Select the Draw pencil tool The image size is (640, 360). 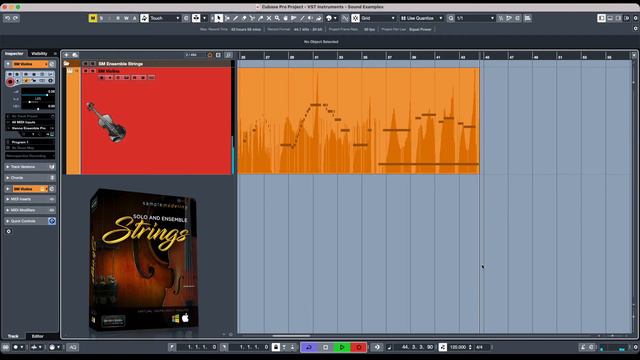point(236,18)
